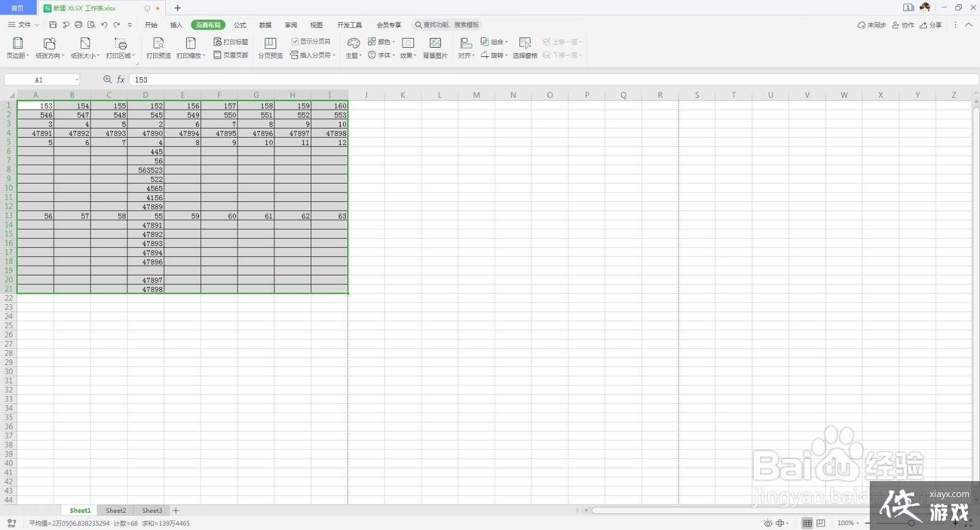
Task: Switch to Sheet3 tab
Action: [152, 510]
